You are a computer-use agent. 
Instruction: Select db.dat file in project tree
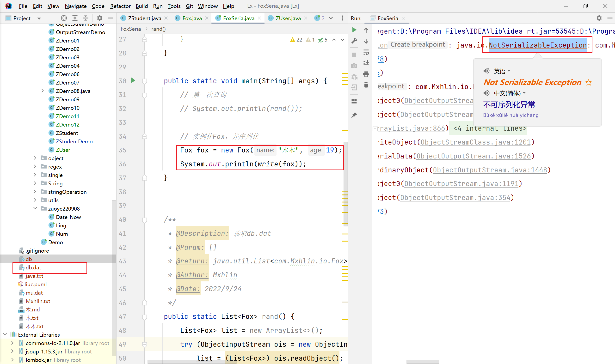tap(33, 268)
